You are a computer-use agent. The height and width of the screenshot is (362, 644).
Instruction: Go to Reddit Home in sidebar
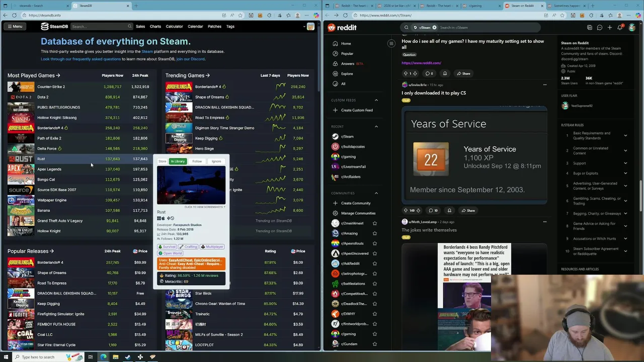[x=346, y=44]
